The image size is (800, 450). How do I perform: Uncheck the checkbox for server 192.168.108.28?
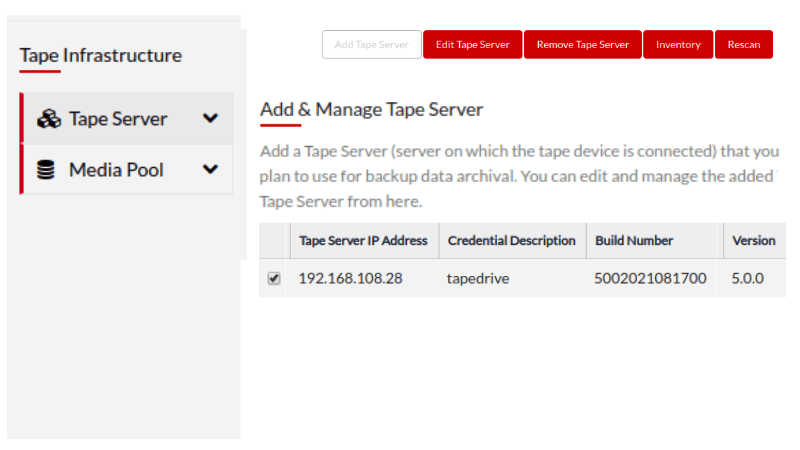(x=274, y=279)
